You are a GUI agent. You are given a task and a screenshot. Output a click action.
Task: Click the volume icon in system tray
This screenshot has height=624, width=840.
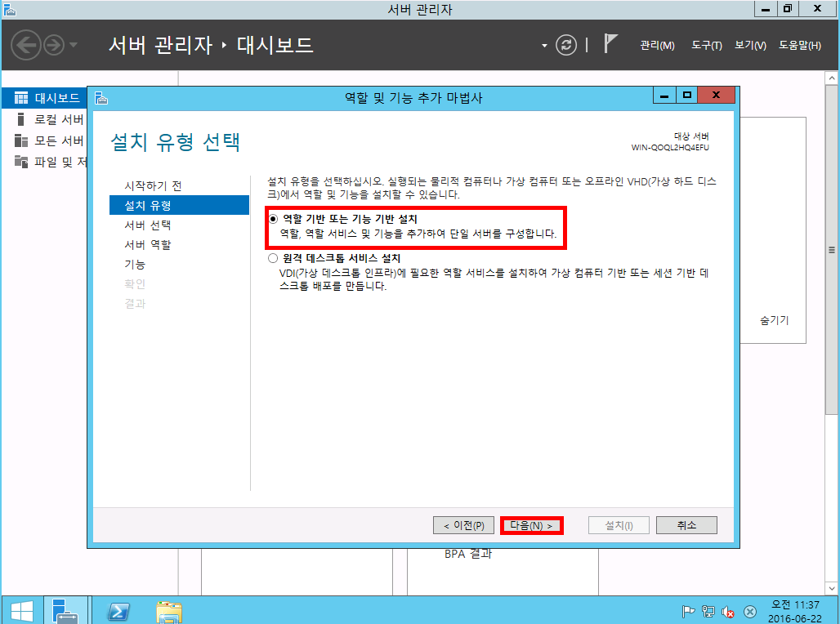point(727,611)
